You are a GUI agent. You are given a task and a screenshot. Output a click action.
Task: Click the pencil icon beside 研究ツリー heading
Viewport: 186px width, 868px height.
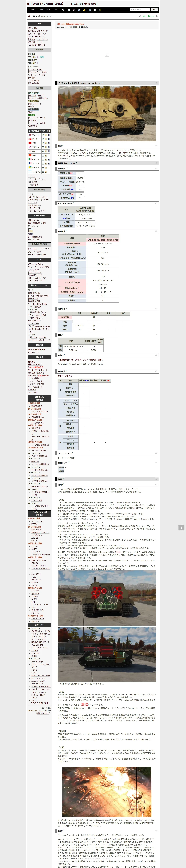point(69,462)
